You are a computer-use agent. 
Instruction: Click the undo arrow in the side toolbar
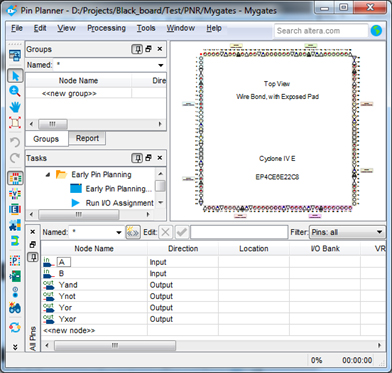[x=15, y=142]
